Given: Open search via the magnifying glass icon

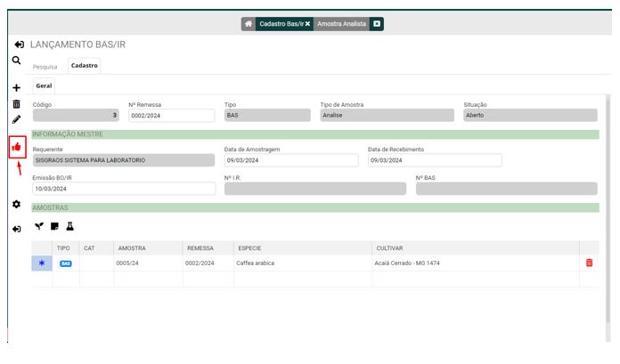Looking at the screenshot, I should 16,61.
